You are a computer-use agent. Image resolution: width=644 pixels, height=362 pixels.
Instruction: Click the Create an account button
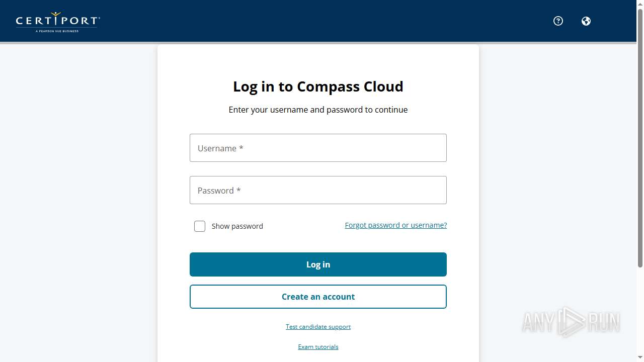click(x=318, y=297)
